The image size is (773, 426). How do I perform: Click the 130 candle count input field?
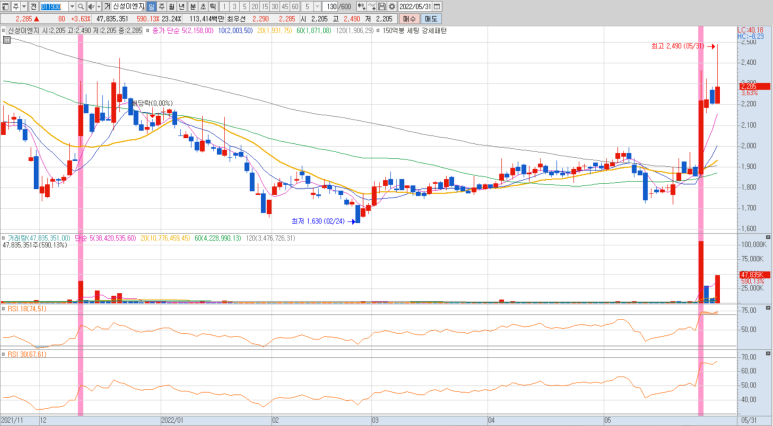pyautogui.click(x=330, y=6)
